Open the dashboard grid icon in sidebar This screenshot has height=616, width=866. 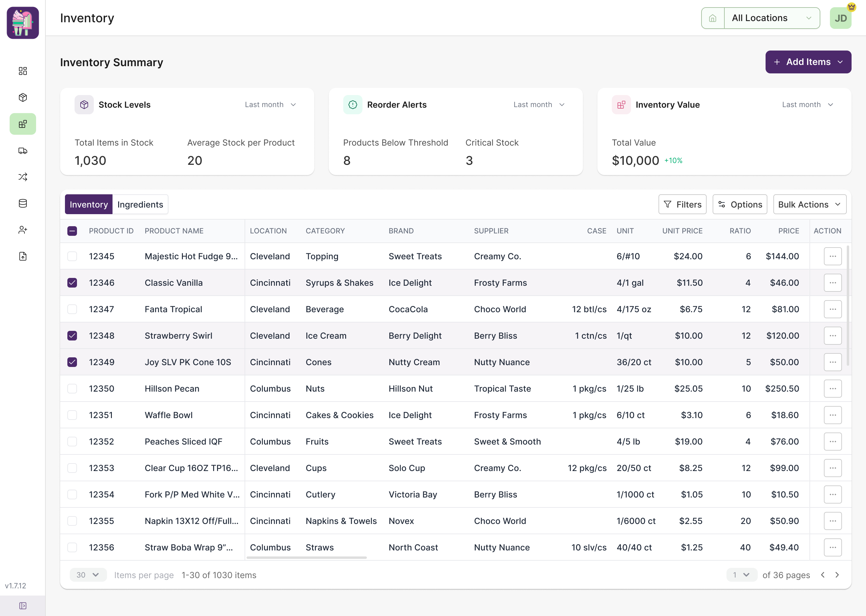(23, 71)
